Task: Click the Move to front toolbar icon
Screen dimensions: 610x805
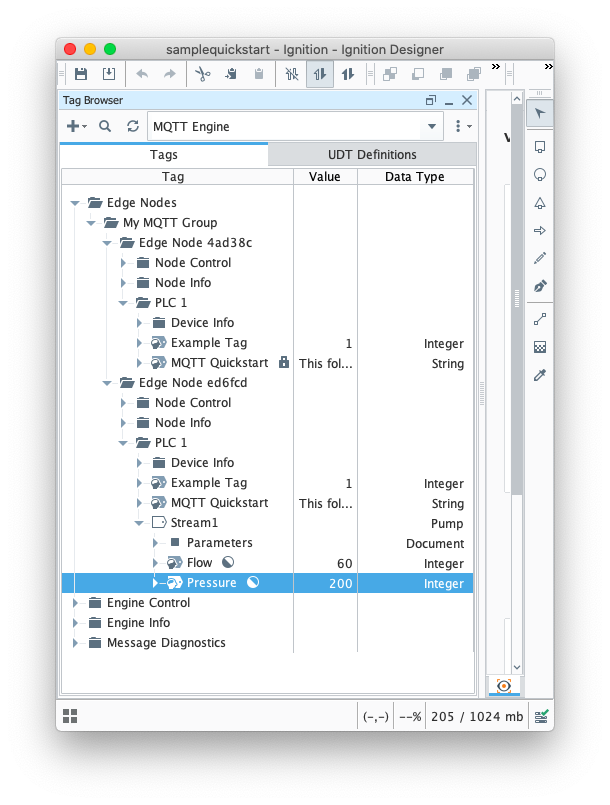Action: (418, 74)
